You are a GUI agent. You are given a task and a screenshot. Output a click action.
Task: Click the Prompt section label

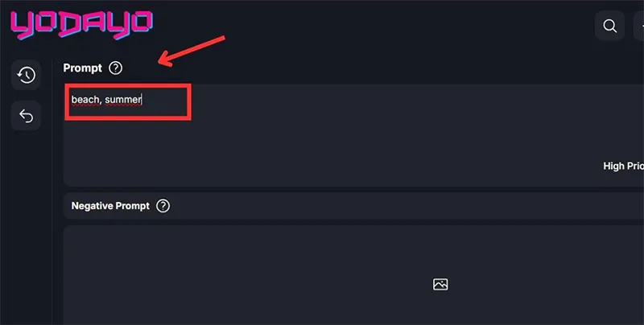[83, 68]
